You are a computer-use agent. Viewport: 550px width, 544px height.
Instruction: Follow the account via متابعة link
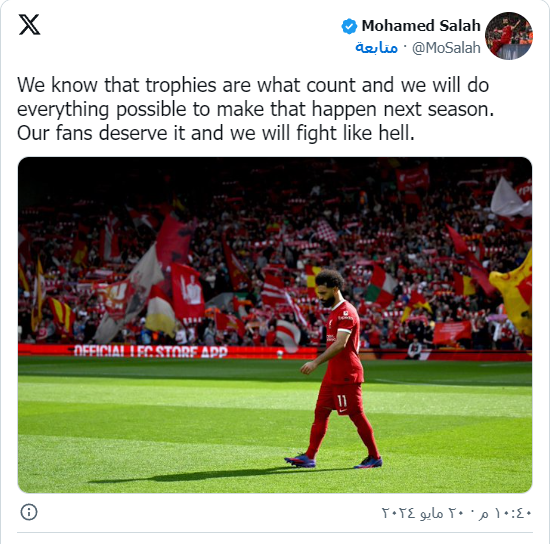[x=376, y=47]
